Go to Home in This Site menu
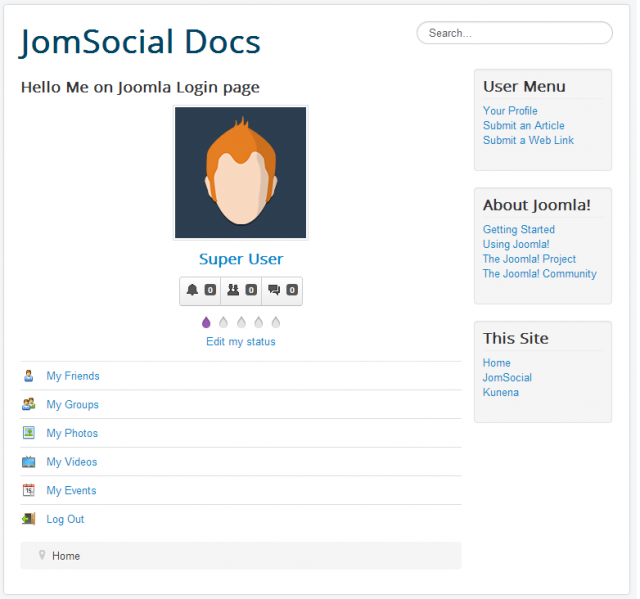Viewport: 640px width, 599px height. tap(497, 363)
